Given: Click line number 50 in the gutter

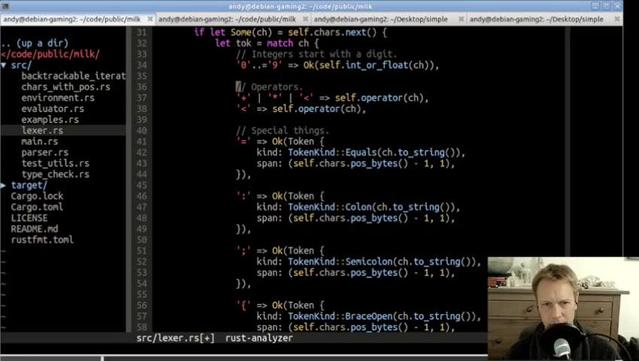Looking at the screenshot, I should pyautogui.click(x=141, y=240).
